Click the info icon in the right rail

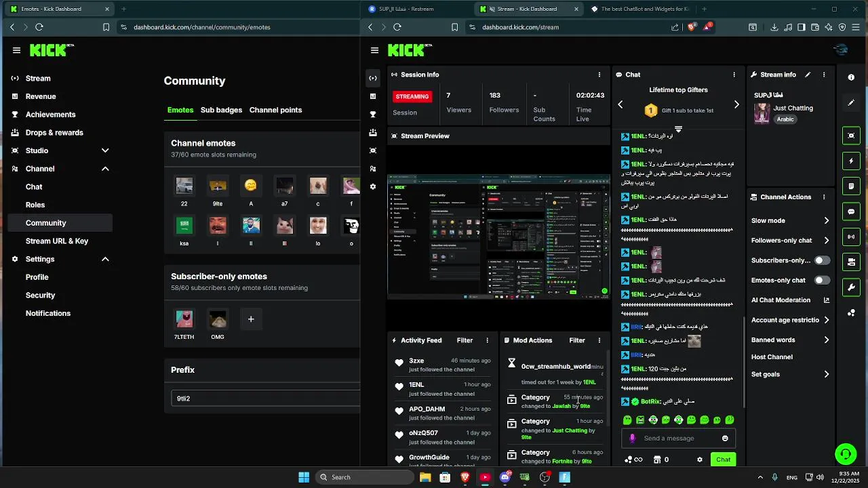(851, 77)
